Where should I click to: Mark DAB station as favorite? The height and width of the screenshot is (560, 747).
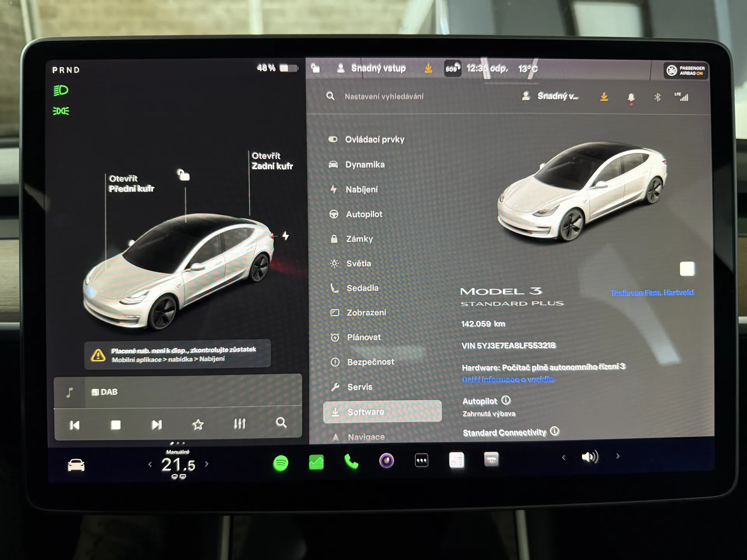click(x=198, y=424)
